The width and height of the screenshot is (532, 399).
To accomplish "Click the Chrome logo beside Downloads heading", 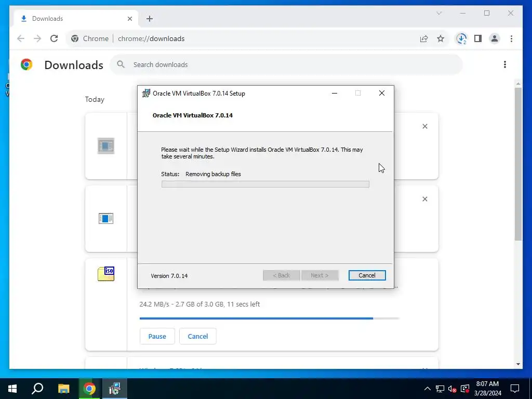I will [26, 64].
